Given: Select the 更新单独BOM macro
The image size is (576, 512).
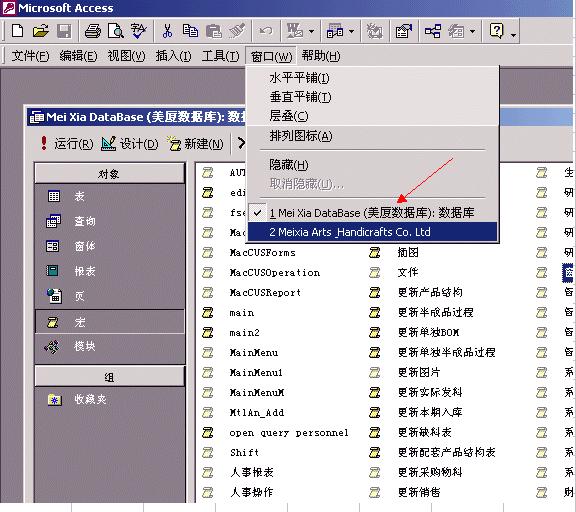Looking at the screenshot, I should [428, 332].
